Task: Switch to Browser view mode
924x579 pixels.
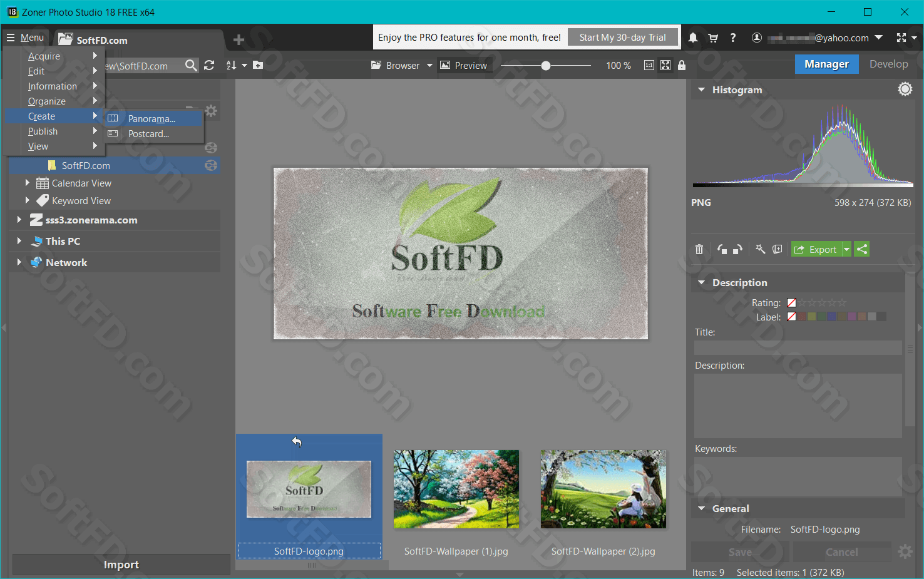Action: point(396,65)
